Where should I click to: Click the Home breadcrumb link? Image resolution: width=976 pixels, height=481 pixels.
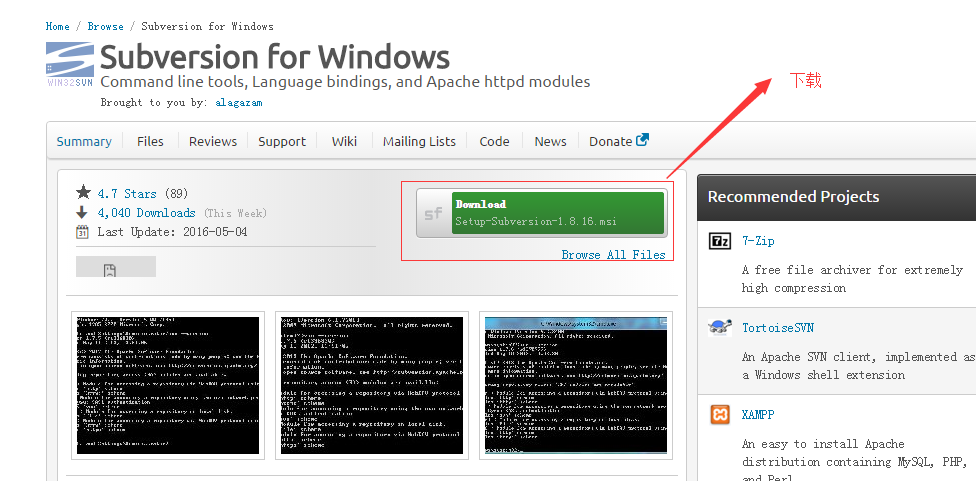pyautogui.click(x=57, y=26)
